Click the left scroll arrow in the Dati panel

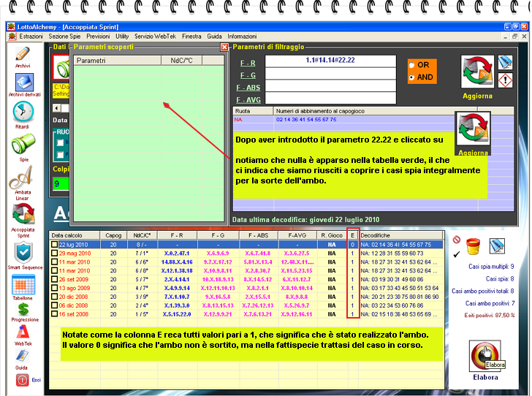pyautogui.click(x=57, y=108)
